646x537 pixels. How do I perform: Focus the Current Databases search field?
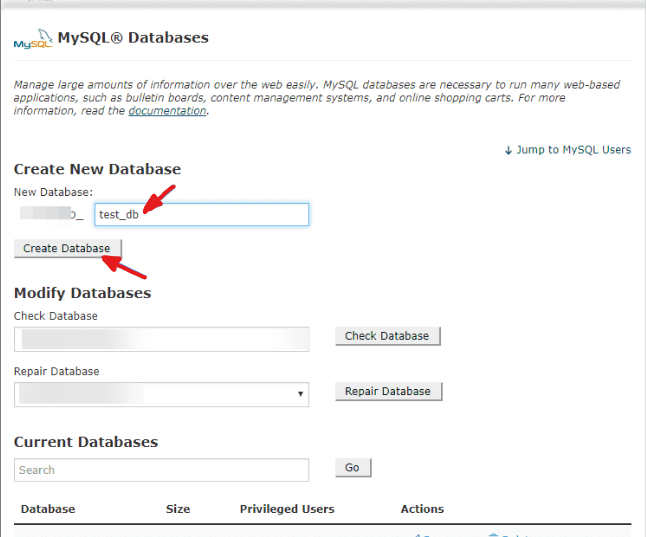point(162,470)
